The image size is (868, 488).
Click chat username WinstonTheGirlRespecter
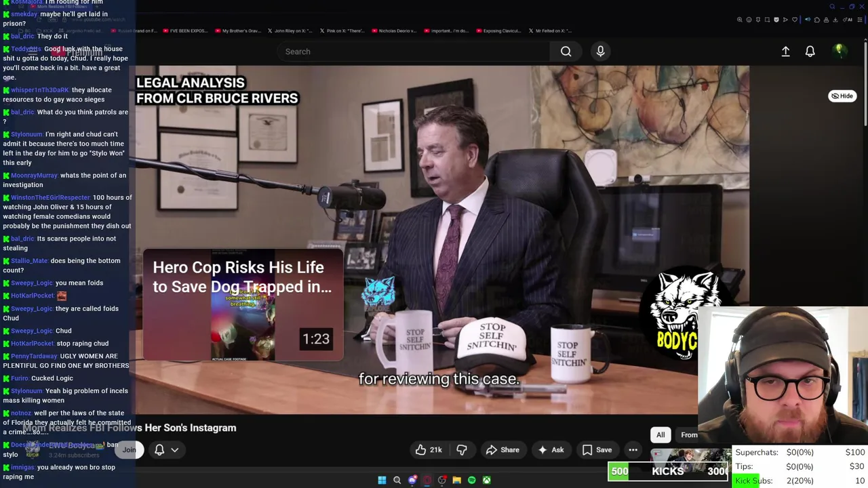tap(50, 197)
